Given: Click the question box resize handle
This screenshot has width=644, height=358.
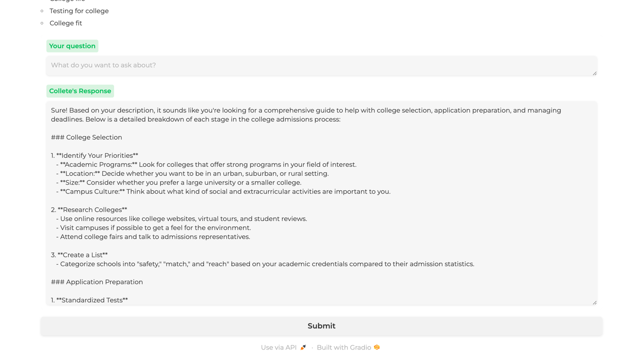Looking at the screenshot, I should [x=594, y=73].
